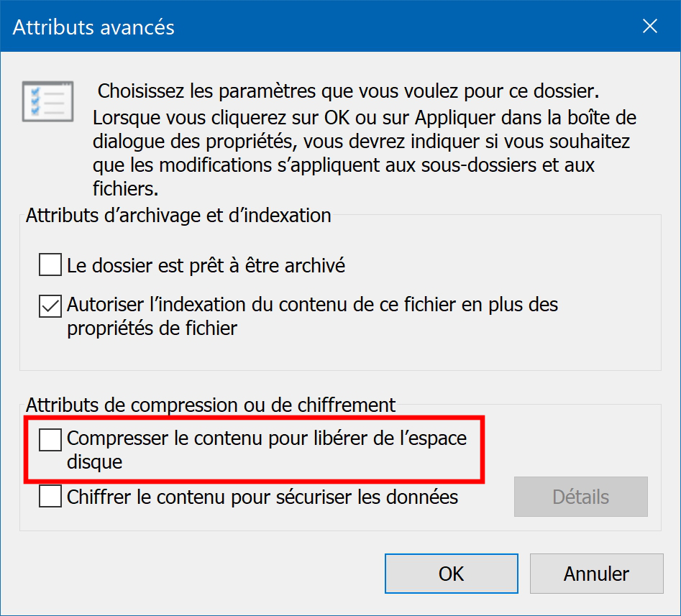The image size is (681, 616).
Task: Click the 'Attributs avancés' title bar text
Action: click(93, 27)
